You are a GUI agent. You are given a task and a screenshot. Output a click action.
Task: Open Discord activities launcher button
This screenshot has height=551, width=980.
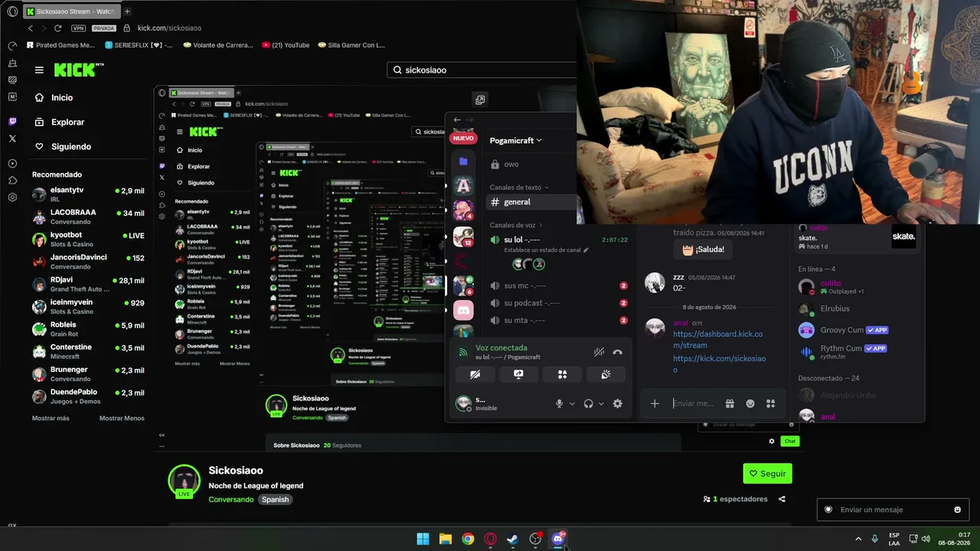tap(562, 374)
